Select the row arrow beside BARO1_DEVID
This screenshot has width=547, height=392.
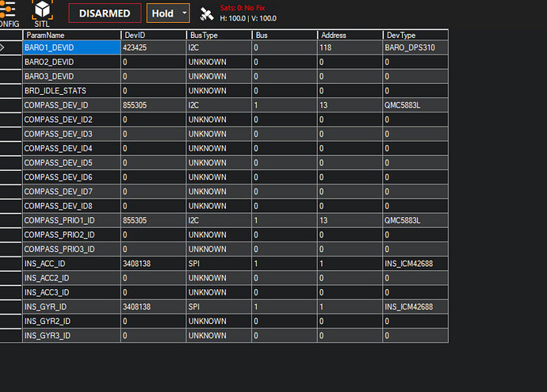[3, 48]
